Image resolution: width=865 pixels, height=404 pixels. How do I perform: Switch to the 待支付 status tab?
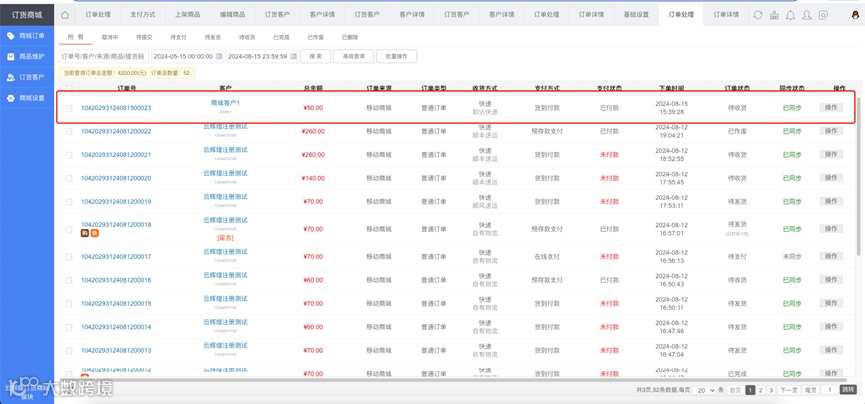click(178, 38)
